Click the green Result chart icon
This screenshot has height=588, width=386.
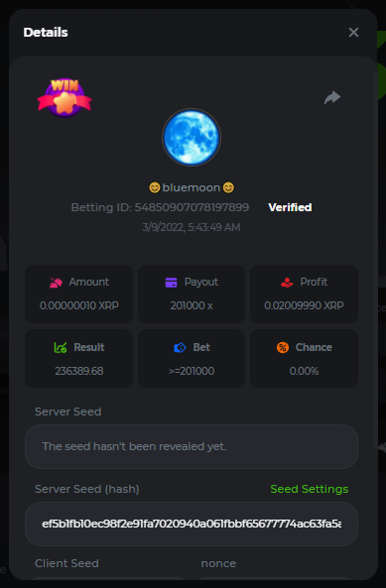[x=61, y=348]
